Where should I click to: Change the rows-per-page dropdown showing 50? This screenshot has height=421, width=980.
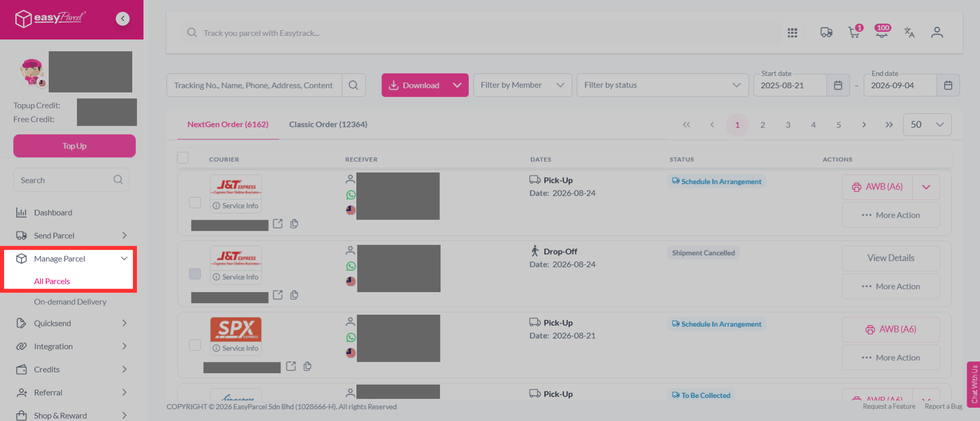(927, 125)
